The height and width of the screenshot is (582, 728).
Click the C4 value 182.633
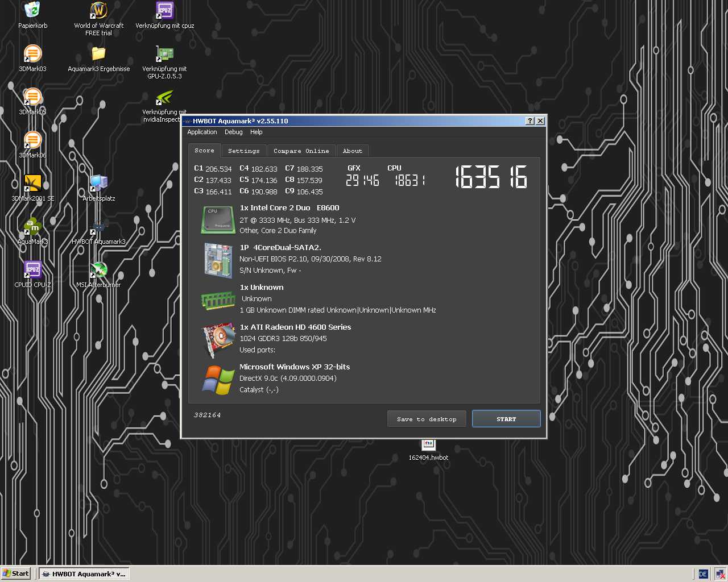click(264, 169)
